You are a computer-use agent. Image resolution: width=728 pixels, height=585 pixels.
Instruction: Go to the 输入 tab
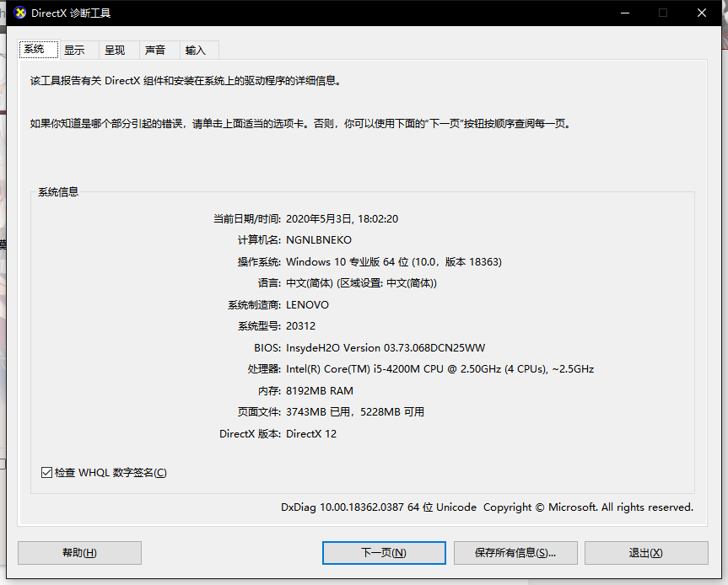200,50
